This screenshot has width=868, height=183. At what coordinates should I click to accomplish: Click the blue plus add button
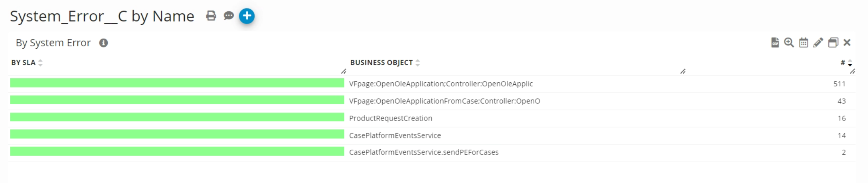(247, 16)
